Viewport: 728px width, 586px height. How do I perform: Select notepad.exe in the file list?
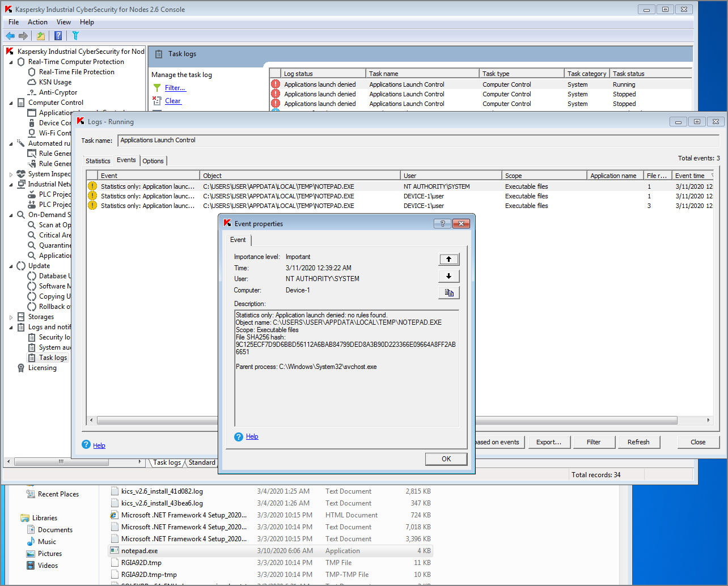point(139,551)
